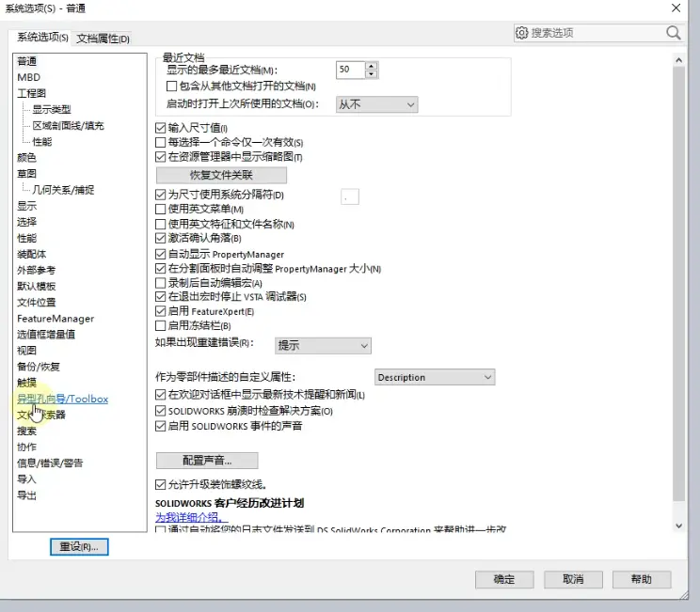Image resolution: width=700 pixels, height=612 pixels.
Task: Click the gear icon in search box
Action: (x=521, y=33)
